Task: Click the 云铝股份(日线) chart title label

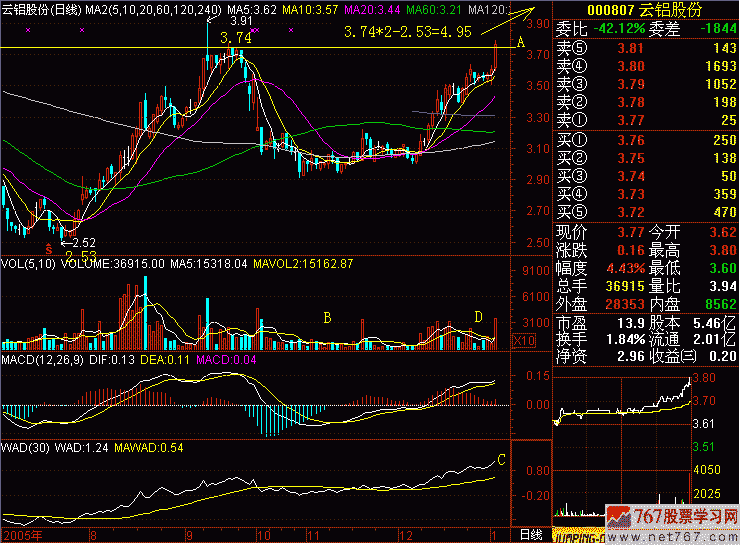Action: [x=40, y=9]
